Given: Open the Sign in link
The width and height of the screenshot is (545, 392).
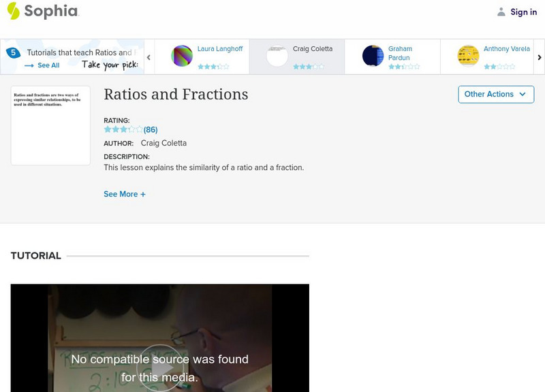Looking at the screenshot, I should (523, 12).
